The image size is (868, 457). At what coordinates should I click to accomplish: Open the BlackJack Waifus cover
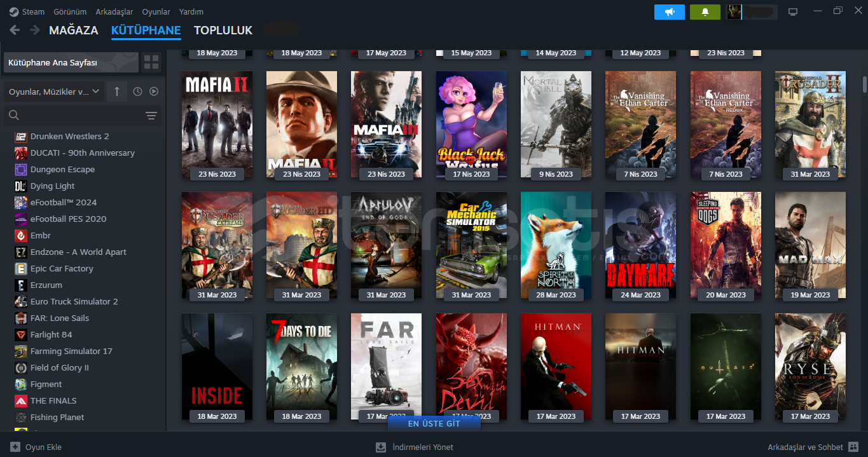[471, 124]
